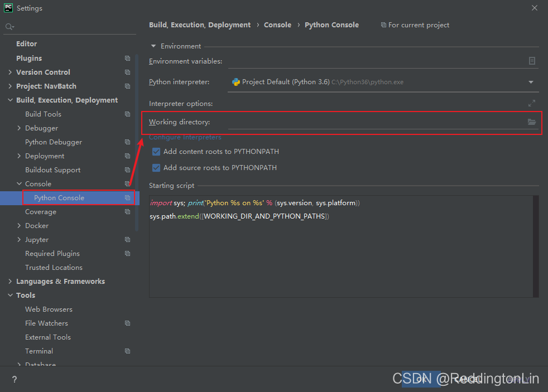Expand the Debugger tree item
The image size is (548, 392).
click(18, 128)
